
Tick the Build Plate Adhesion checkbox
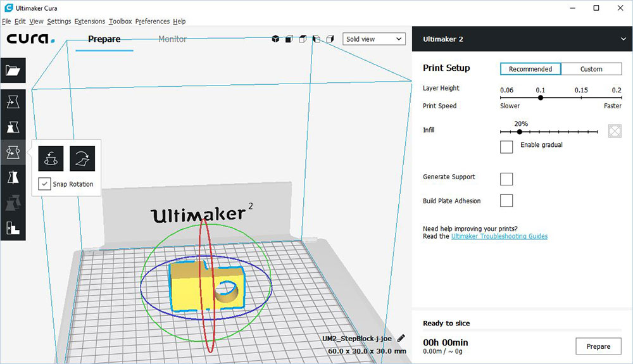(x=506, y=201)
